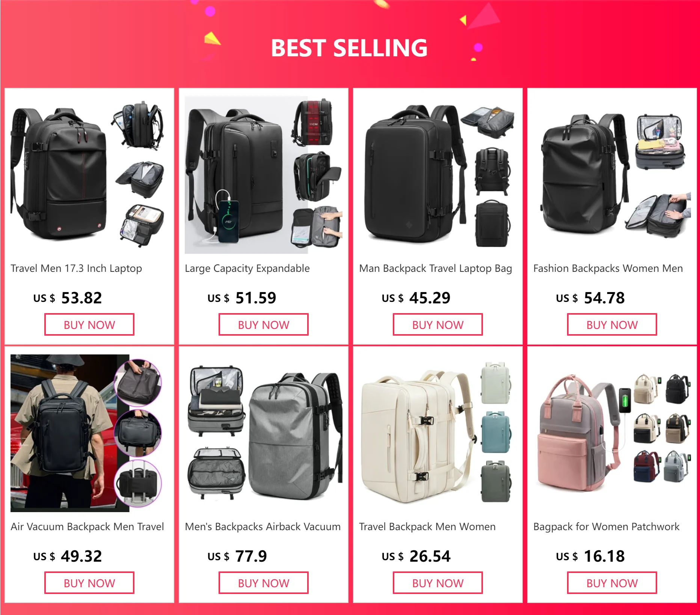Click BUY NOW for Travel Backpack Men Women

[x=438, y=583]
